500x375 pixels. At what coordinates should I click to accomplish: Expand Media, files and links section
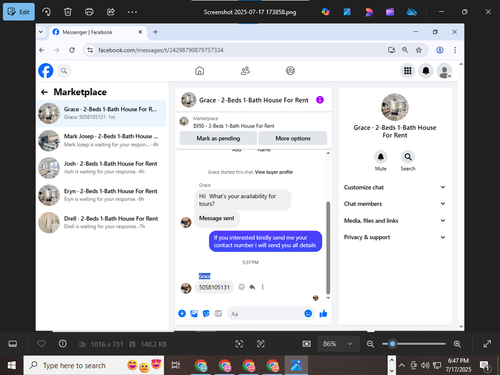click(x=395, y=220)
